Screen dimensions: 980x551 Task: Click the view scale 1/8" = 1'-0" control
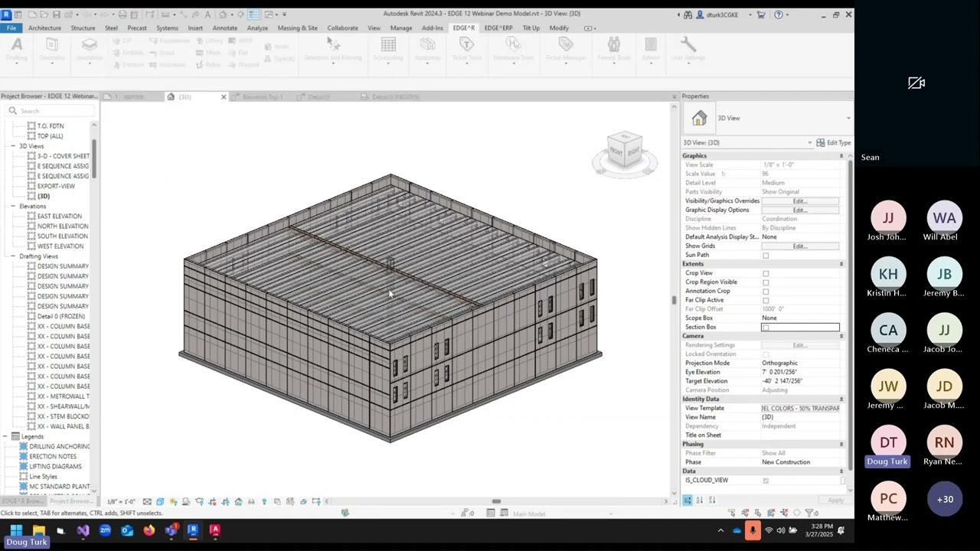coord(121,502)
